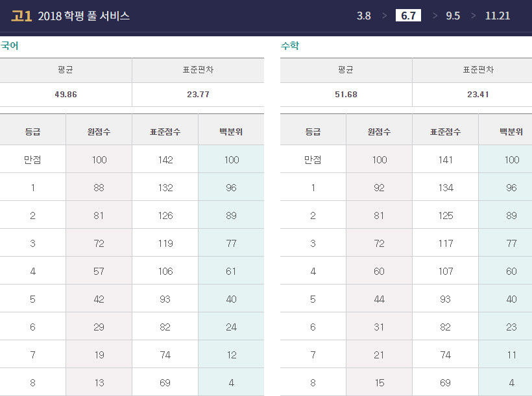This screenshot has height=396, width=532.
Task: Click the 백분위 column header in 국어 table
Action: click(231, 132)
